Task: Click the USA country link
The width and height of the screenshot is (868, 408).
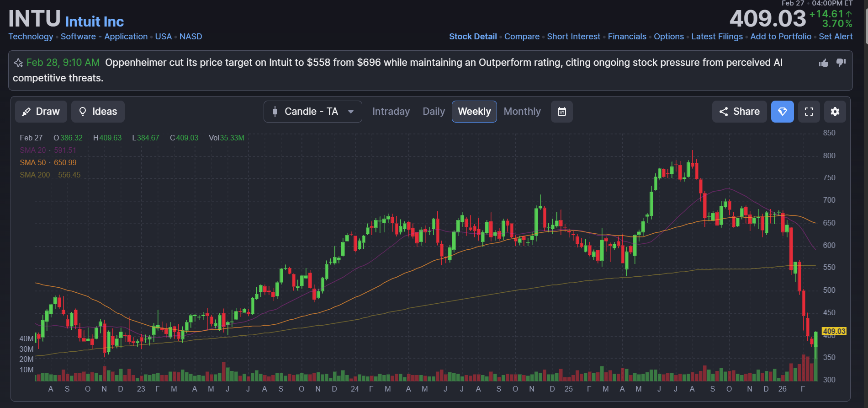Action: coord(164,37)
